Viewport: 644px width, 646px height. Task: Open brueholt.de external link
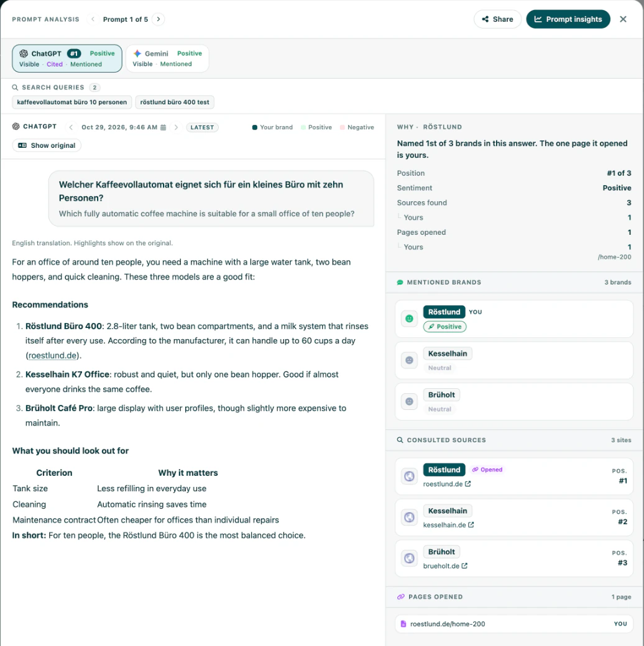445,566
